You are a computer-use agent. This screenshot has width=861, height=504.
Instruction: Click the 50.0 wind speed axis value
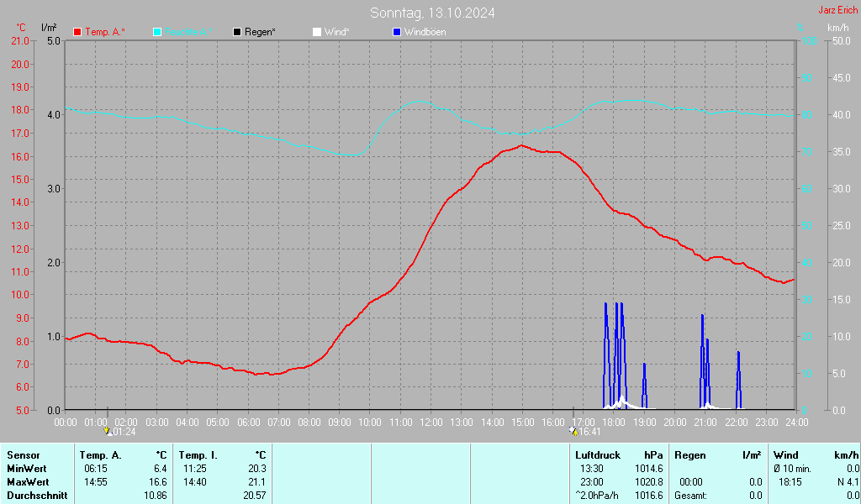pos(841,41)
